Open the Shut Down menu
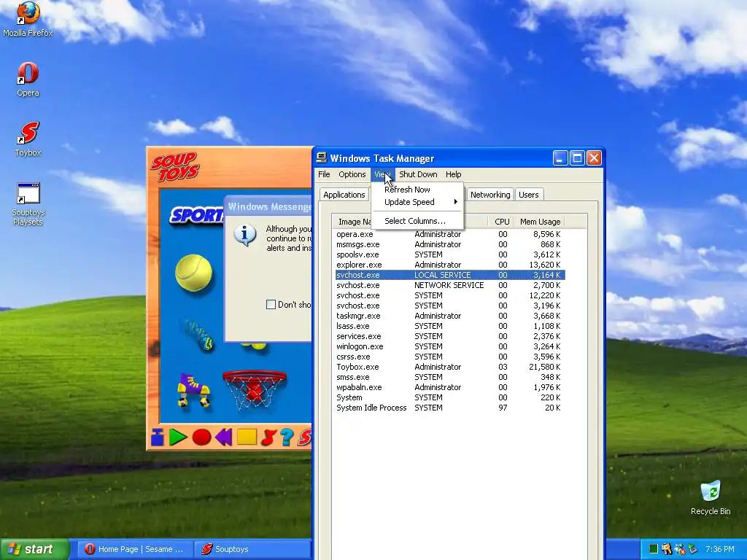This screenshot has width=747, height=560. [418, 174]
